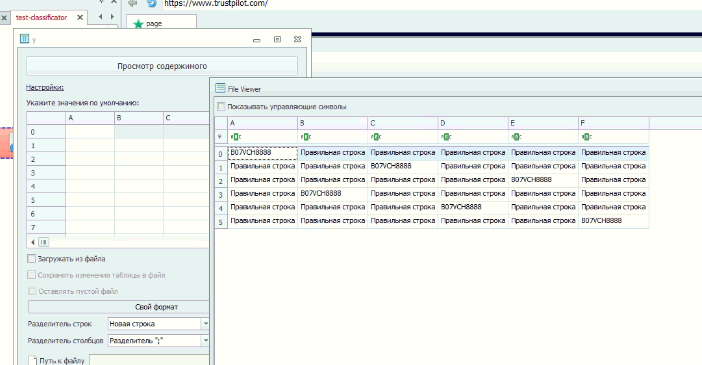
Task: Click 'Правильная строка' in row 0 column F
Action: point(613,152)
